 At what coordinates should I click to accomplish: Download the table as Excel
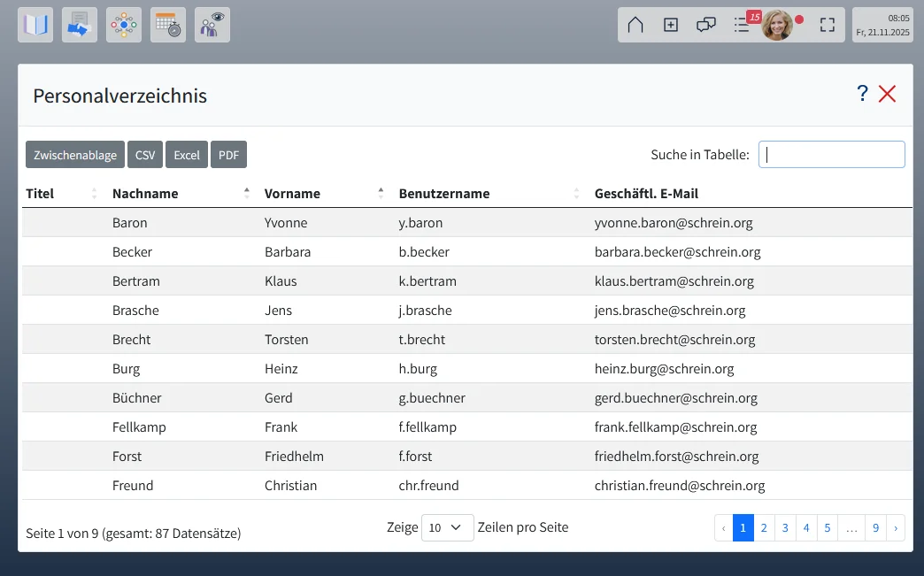pyautogui.click(x=187, y=154)
